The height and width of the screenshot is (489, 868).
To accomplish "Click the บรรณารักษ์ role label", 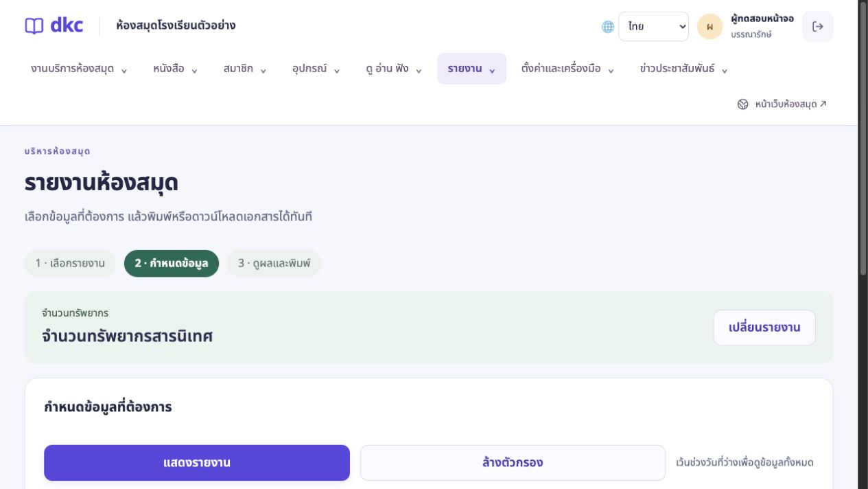I will pyautogui.click(x=751, y=34).
